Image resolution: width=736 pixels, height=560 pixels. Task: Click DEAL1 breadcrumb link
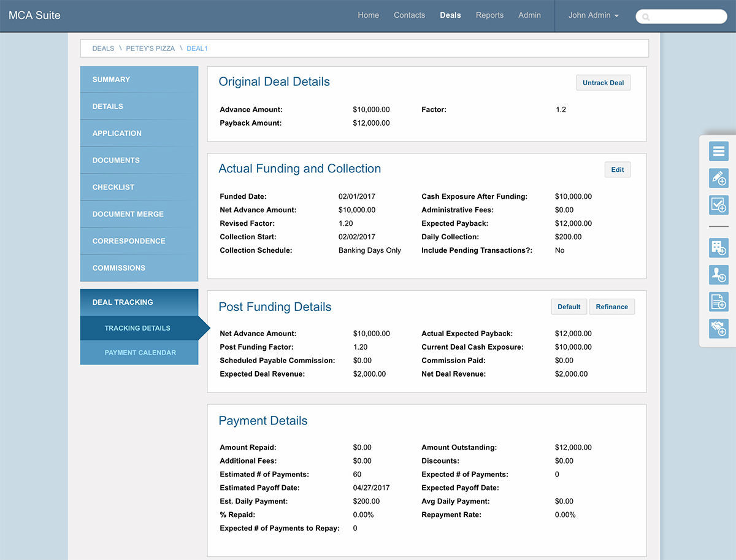[197, 48]
